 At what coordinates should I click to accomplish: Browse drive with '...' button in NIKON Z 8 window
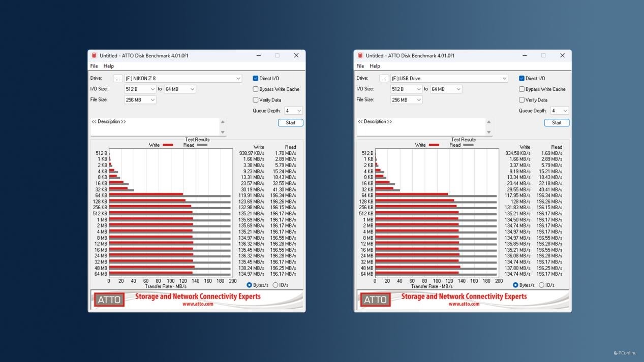point(118,79)
